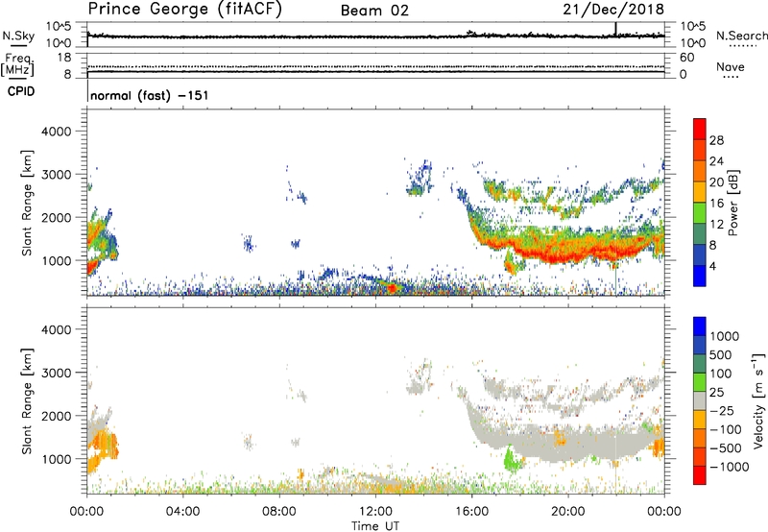Click the "18" frequency axis tick label
The image size is (768, 532).
(x=64, y=58)
